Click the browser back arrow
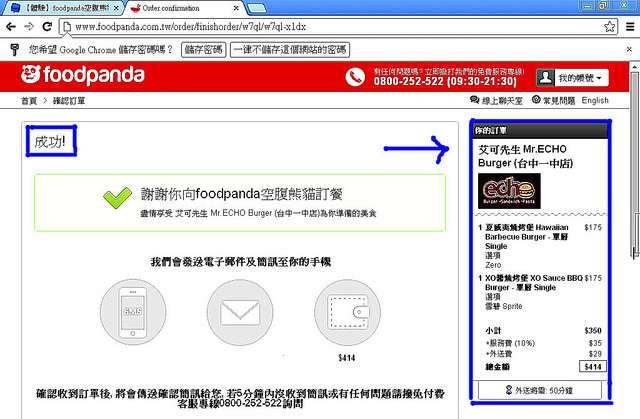The width and height of the screenshot is (640, 419). pyautogui.click(x=11, y=26)
